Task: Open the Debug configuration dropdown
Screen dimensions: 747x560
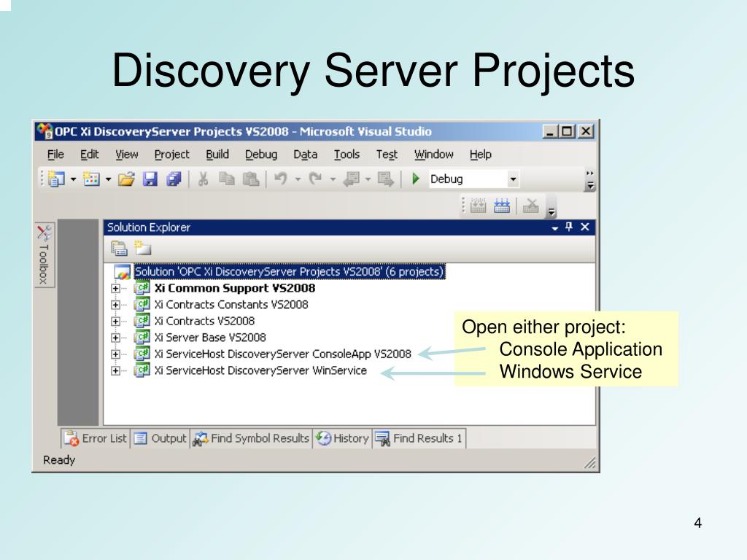Action: coord(513,179)
